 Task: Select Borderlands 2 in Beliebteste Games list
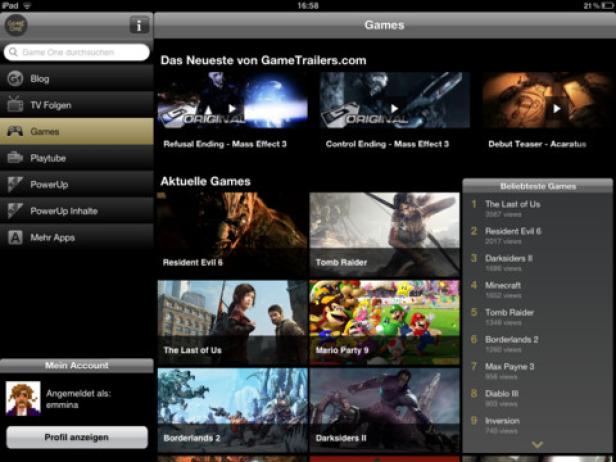pos(537,344)
